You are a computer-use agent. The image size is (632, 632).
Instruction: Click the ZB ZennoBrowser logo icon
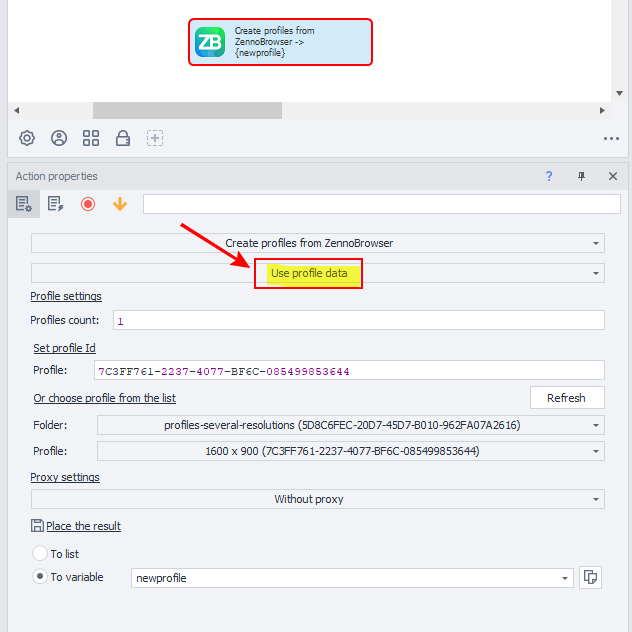(x=210, y=42)
